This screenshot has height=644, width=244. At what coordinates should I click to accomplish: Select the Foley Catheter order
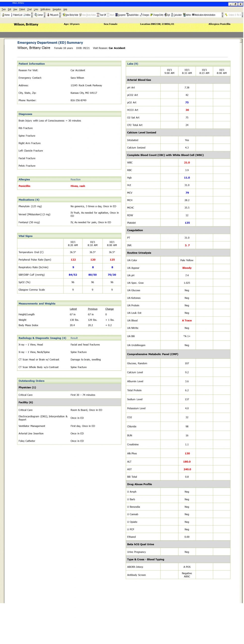(x=69, y=441)
